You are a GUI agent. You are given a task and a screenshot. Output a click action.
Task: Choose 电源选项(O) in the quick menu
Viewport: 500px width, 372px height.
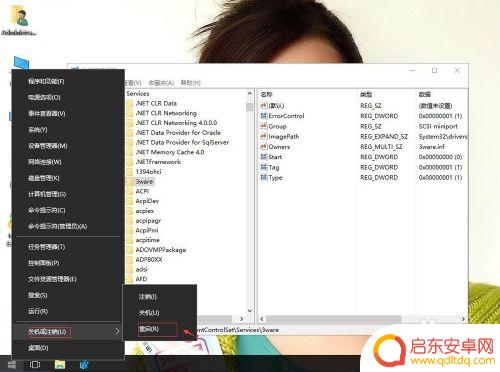[x=68, y=98]
